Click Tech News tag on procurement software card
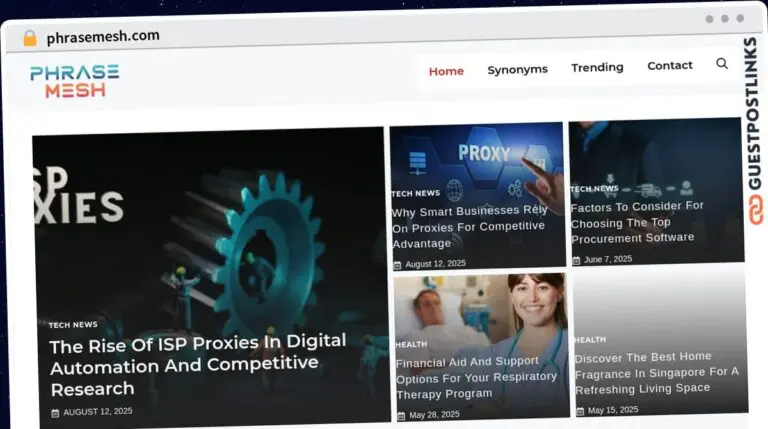 click(595, 189)
